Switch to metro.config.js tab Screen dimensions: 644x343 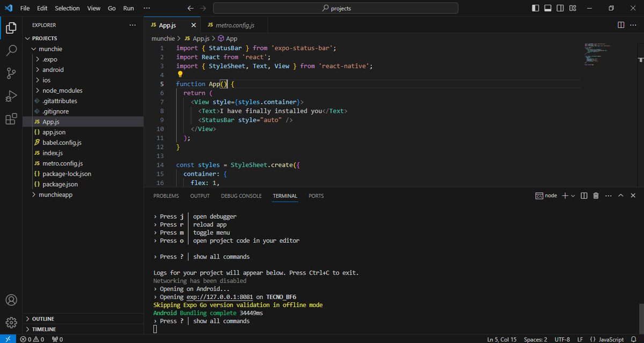tap(235, 25)
